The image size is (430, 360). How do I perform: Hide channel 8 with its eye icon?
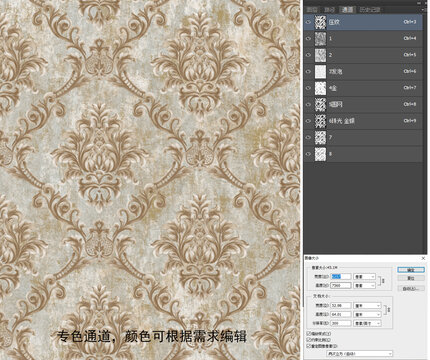308,154
